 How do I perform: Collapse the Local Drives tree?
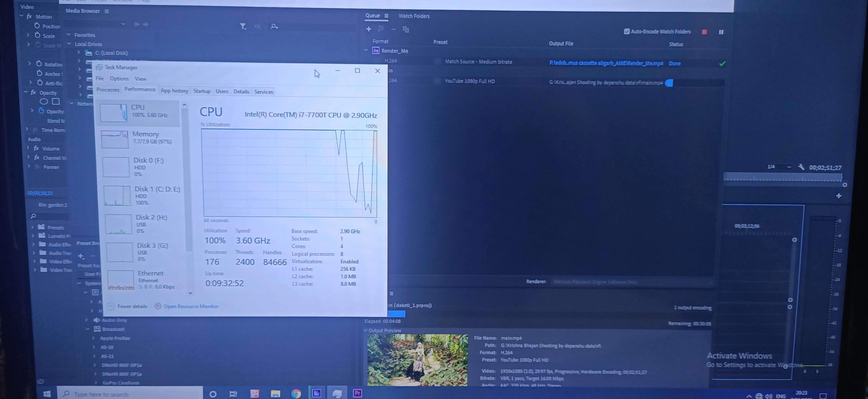click(x=69, y=44)
